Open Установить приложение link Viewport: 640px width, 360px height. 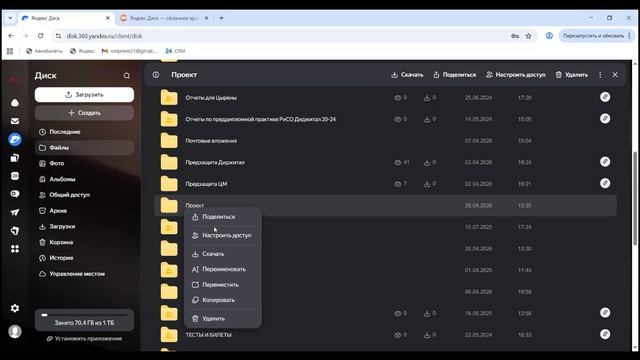tap(84, 338)
